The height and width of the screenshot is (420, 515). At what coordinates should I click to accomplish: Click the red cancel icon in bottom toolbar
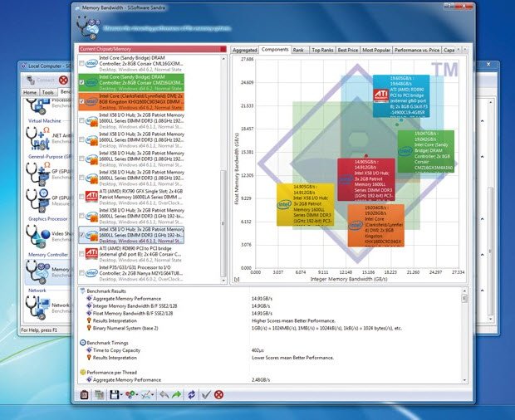(x=219, y=395)
